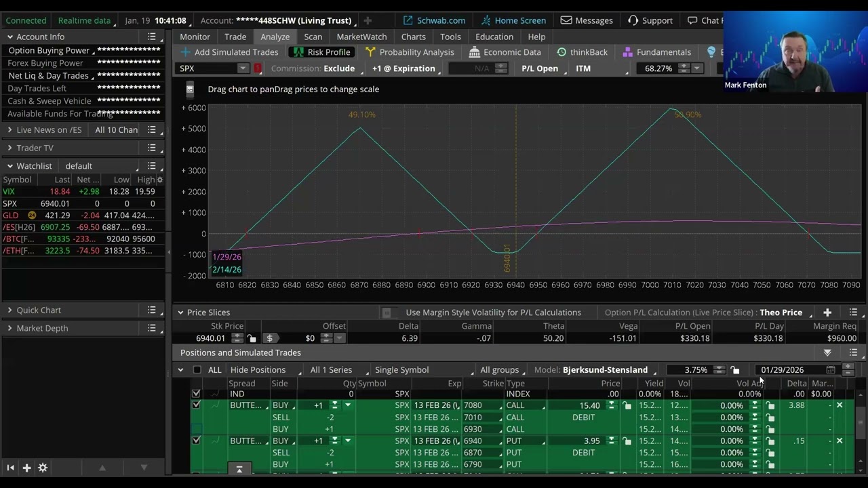Toggle the 3.75% interest rate lock
The height and width of the screenshot is (488, 868).
[x=735, y=370]
